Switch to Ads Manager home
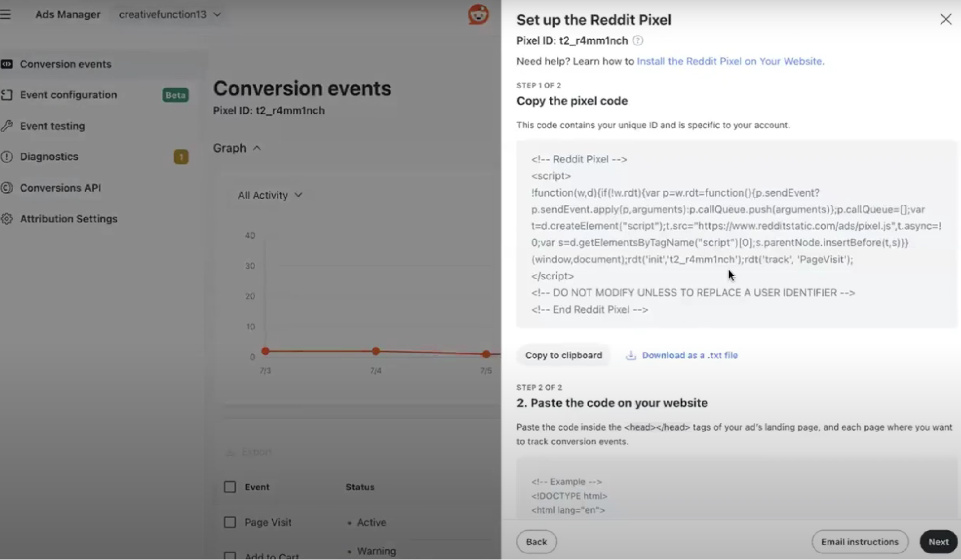Screen dimensions: 961x560 68,14
